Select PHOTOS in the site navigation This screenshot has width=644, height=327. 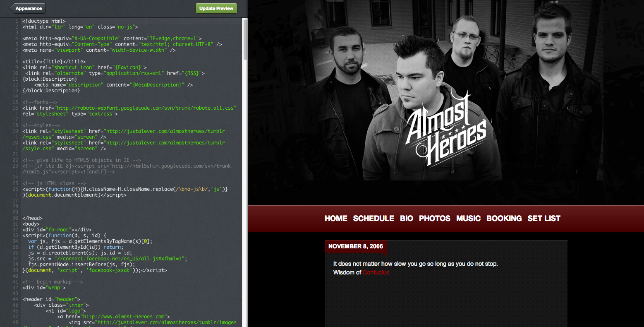[x=434, y=218]
